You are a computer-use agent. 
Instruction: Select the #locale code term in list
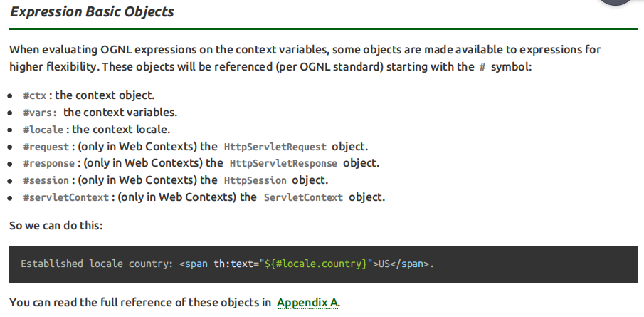tap(43, 130)
